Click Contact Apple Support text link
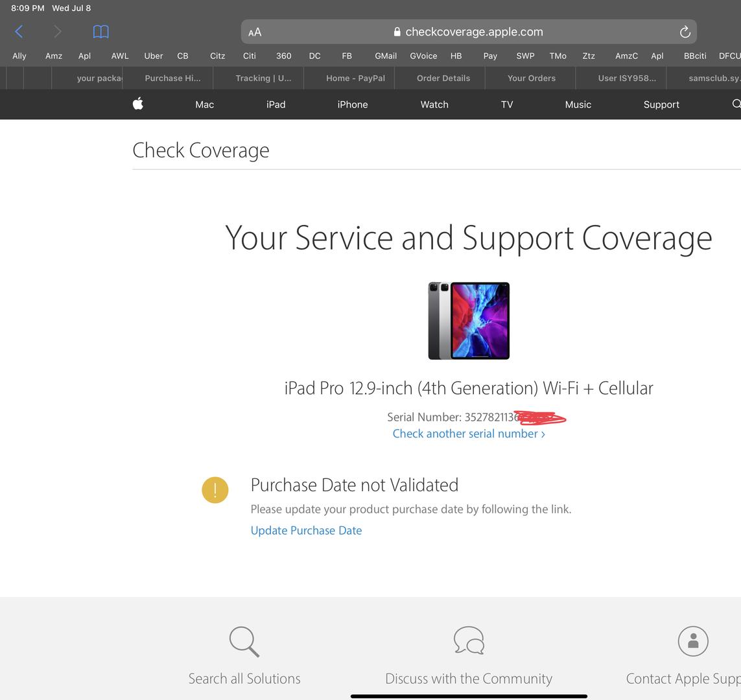The width and height of the screenshot is (741, 700). point(683,679)
